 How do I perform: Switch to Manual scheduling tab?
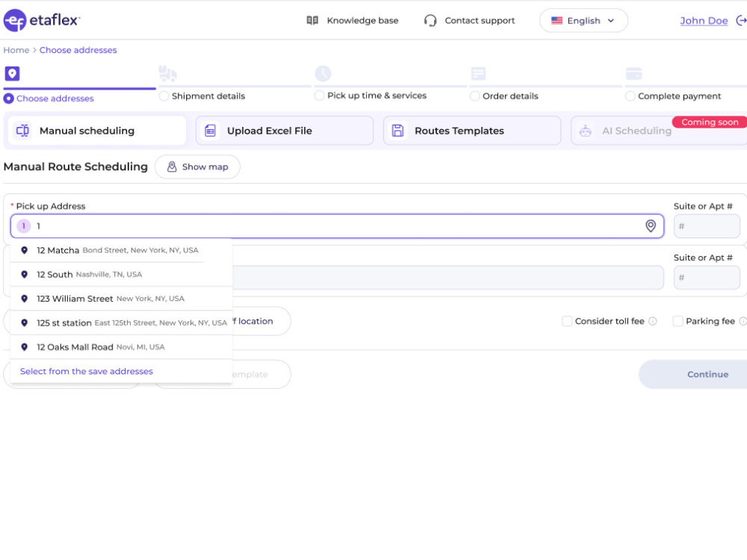97,131
